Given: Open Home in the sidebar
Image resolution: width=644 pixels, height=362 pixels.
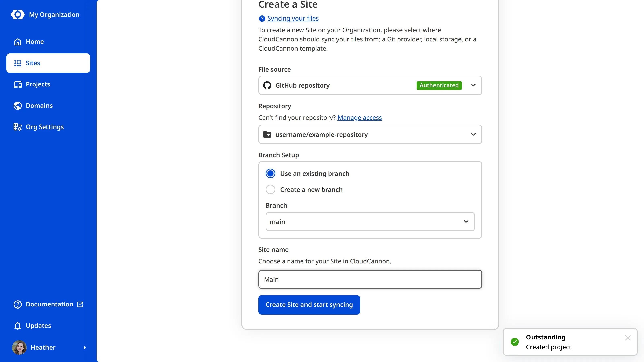Looking at the screenshot, I should 48,42.
